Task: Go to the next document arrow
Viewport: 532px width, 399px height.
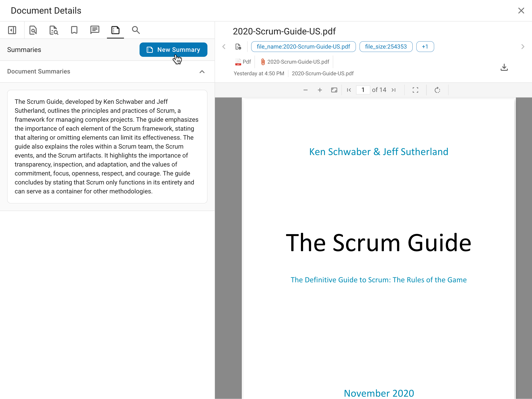Action: pos(522,46)
